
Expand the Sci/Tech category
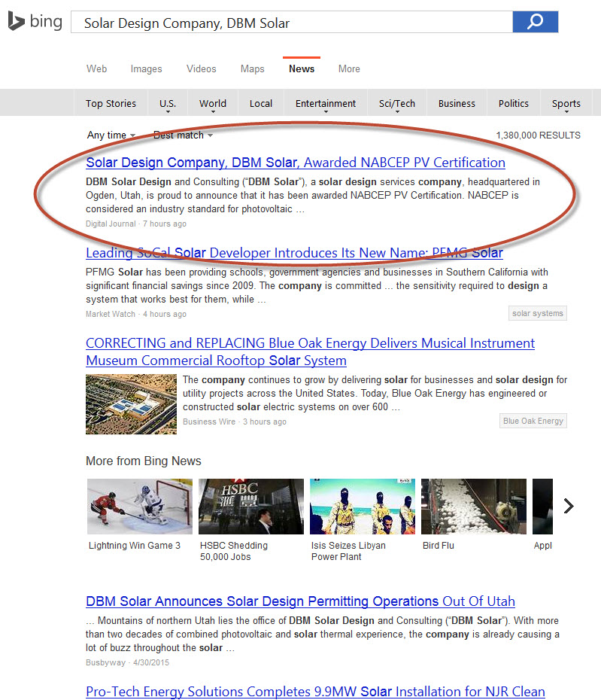397,103
